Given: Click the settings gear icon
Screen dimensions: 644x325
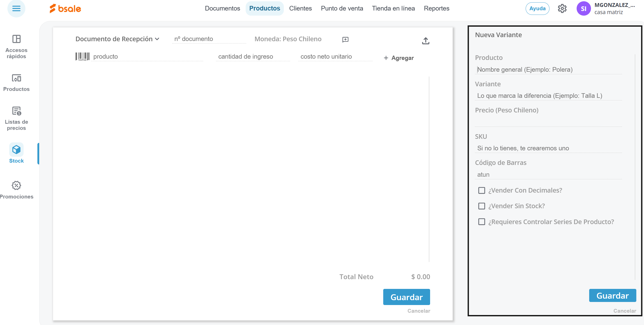Looking at the screenshot, I should point(562,8).
